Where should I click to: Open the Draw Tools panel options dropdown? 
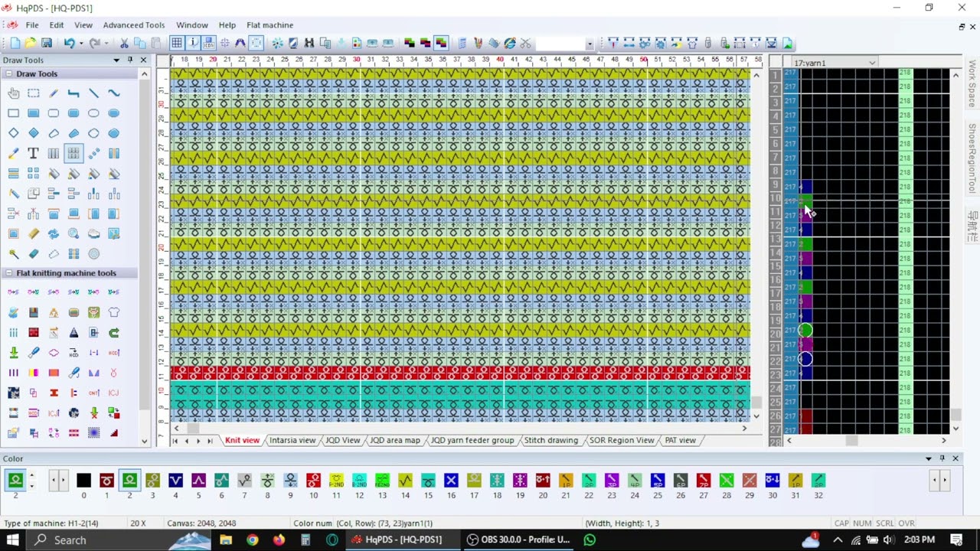116,60
